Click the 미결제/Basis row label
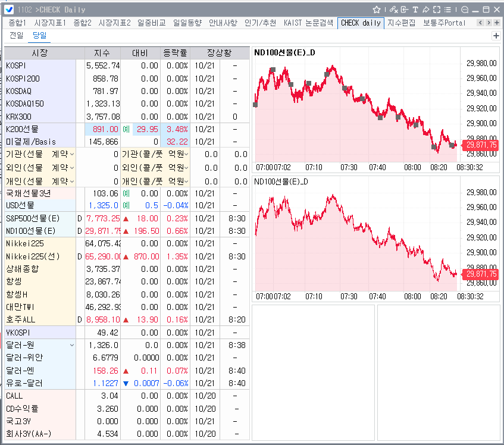 coord(31,142)
